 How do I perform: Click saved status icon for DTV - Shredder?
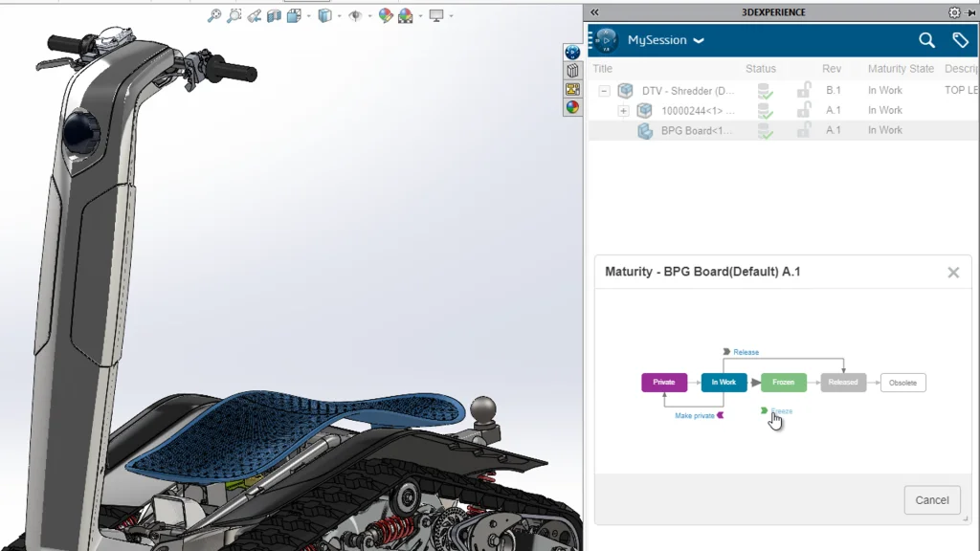pos(765,91)
